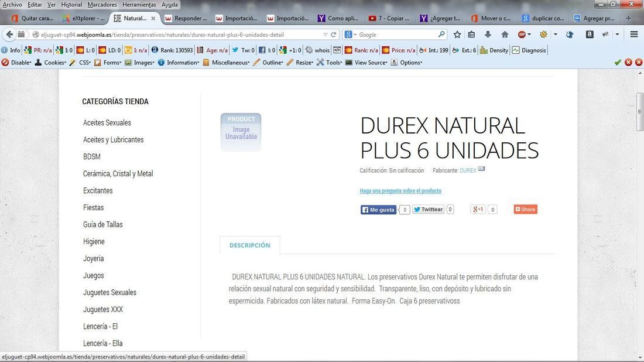Click the SEO toolbar Info icon
The height and width of the screenshot is (362, 644).
tap(11, 50)
